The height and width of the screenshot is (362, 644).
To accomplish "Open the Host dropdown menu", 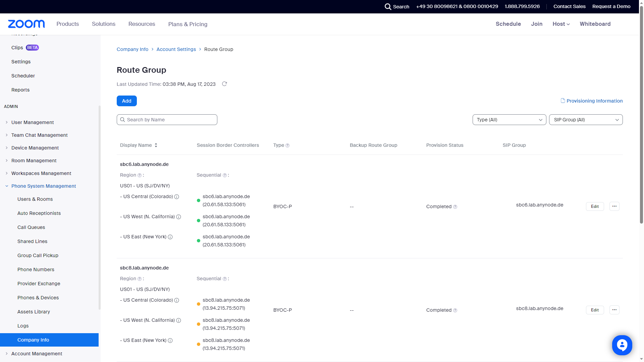I will (x=561, y=24).
